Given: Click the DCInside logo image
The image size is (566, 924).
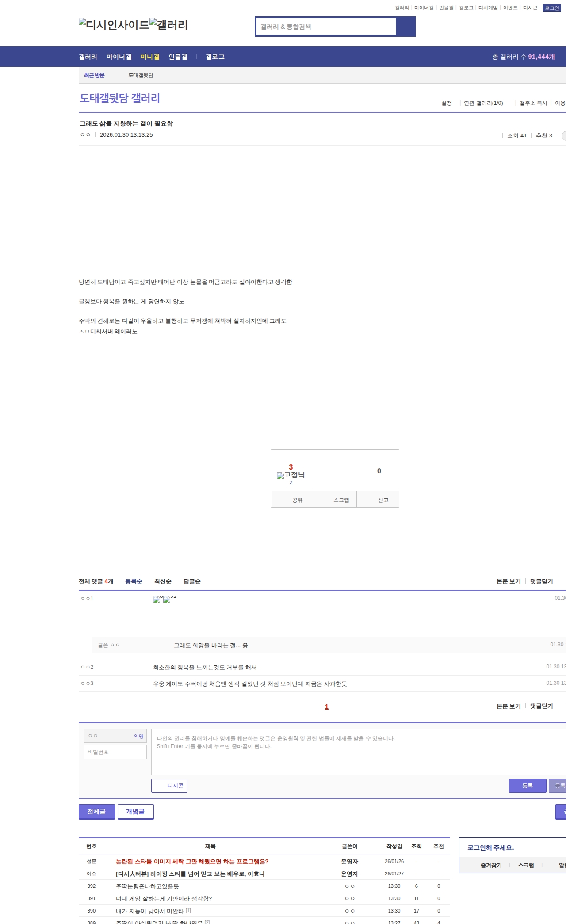Looking at the screenshot, I should click(114, 25).
